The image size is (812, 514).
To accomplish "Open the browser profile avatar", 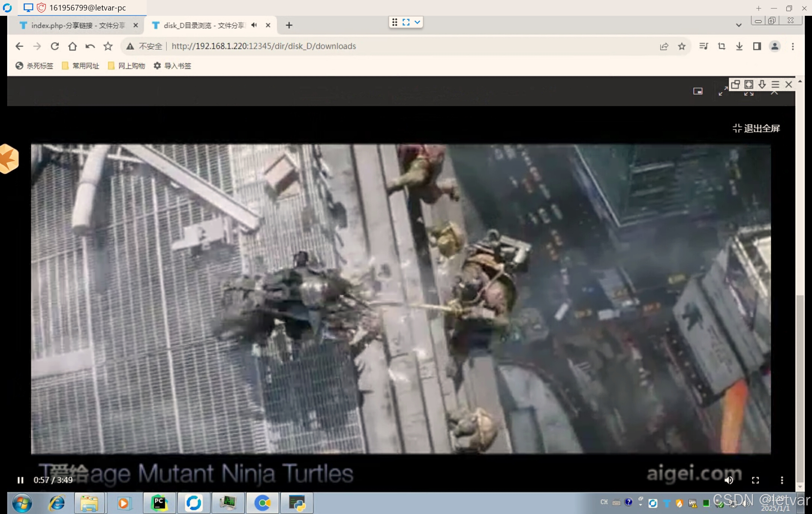I will (x=775, y=46).
